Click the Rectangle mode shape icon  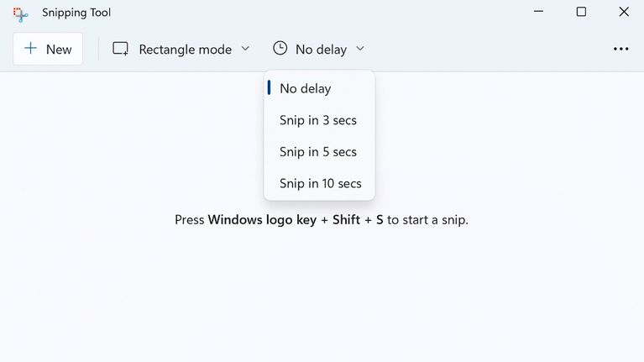pyautogui.click(x=121, y=49)
